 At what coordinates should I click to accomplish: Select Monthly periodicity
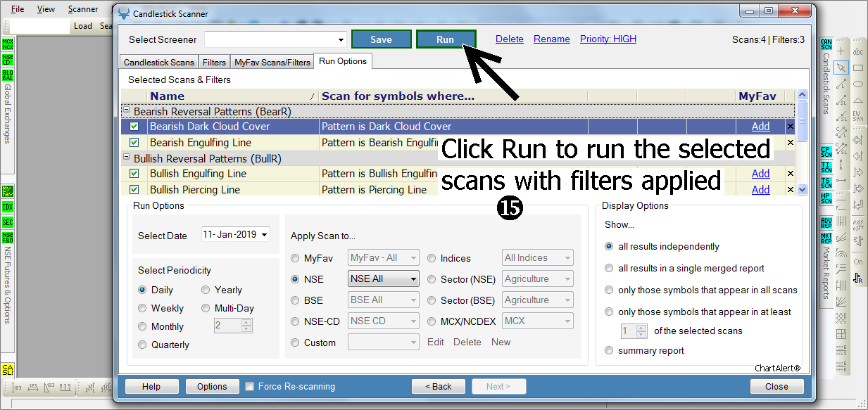coord(142,326)
